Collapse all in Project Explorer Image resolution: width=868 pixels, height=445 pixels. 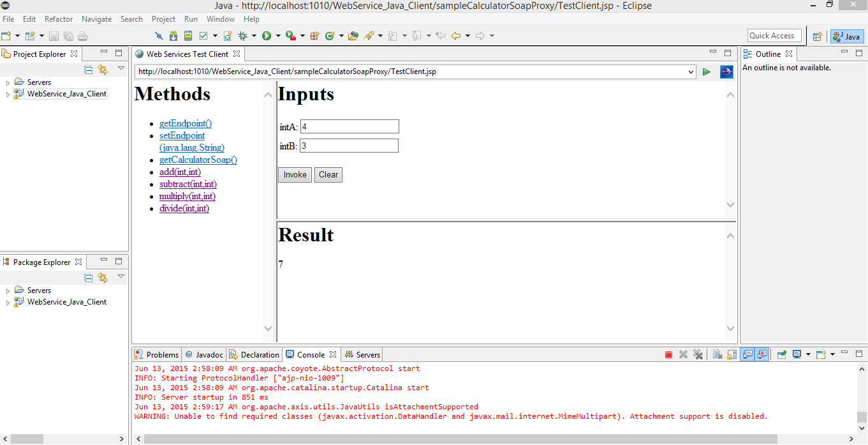[89, 70]
